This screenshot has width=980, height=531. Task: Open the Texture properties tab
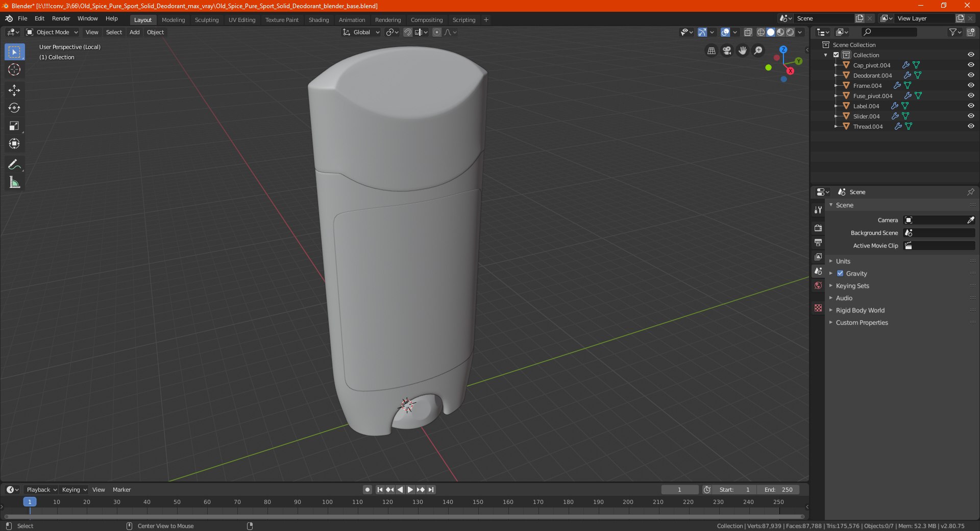pyautogui.click(x=818, y=308)
